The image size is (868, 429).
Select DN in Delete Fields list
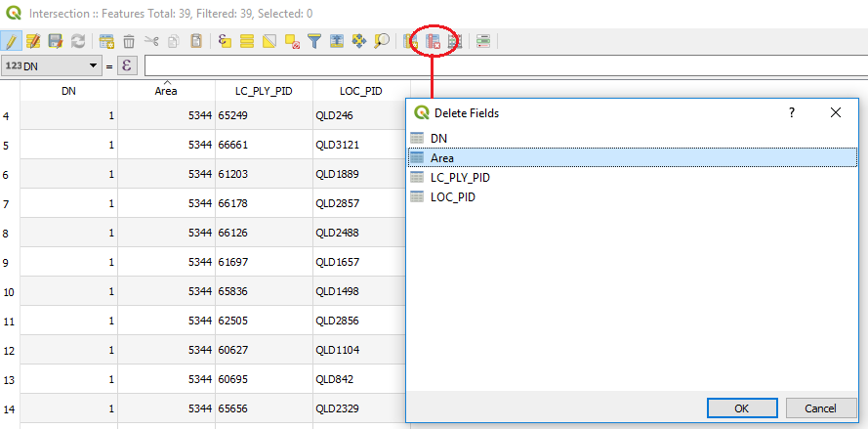438,138
